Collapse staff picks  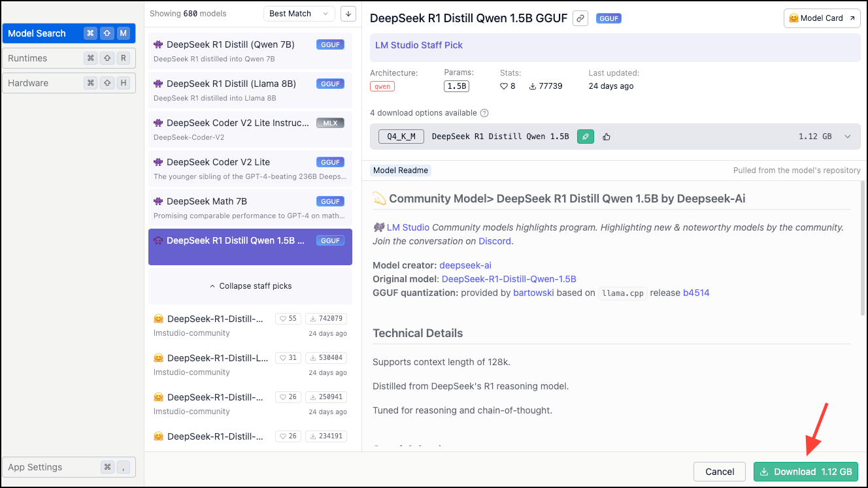point(250,286)
